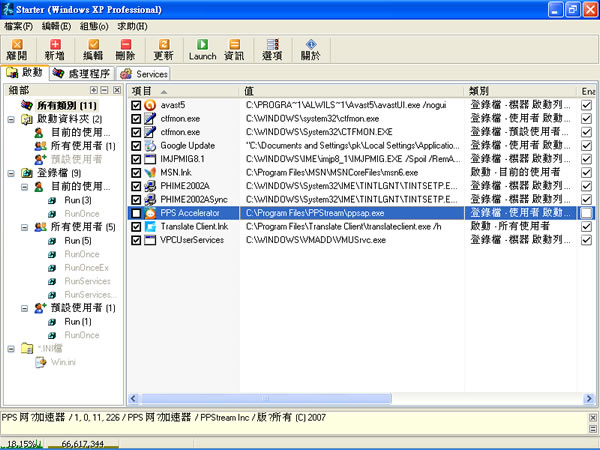
Task: Uncheck the avast5 item checkbox
Action: (x=136, y=105)
